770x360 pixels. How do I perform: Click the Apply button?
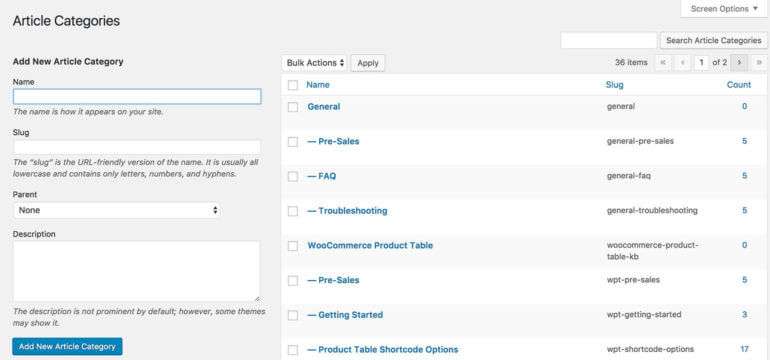click(x=368, y=63)
